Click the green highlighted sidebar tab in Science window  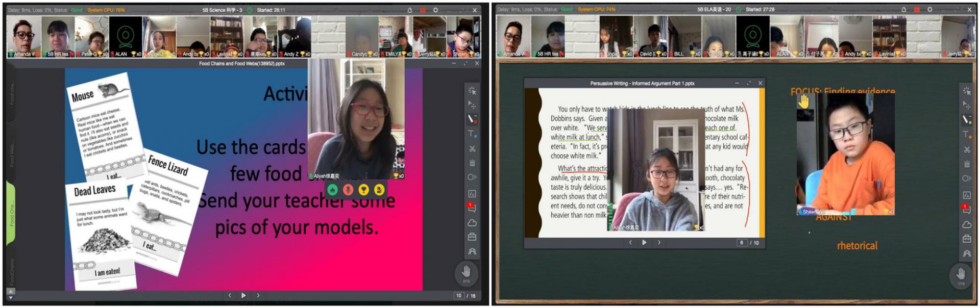click(11, 213)
